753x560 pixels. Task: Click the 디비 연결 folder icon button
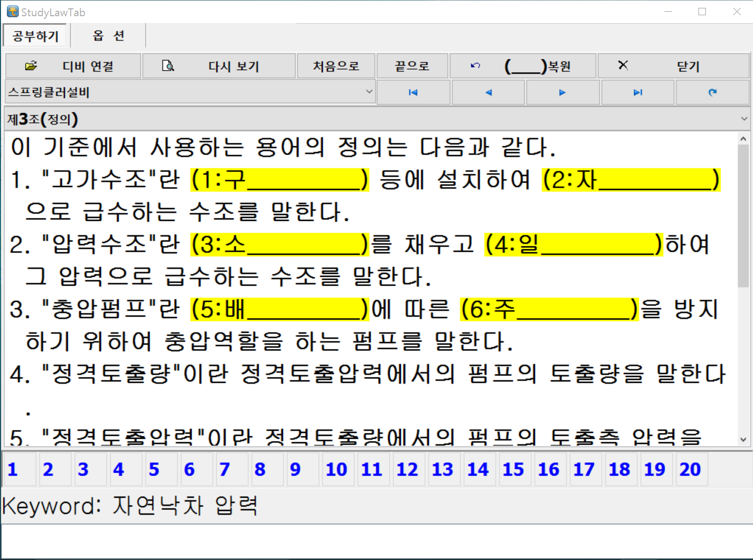point(73,66)
